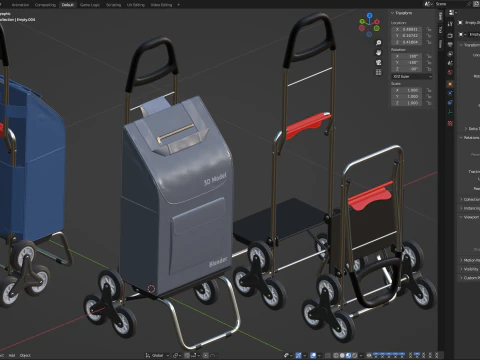This screenshot has height=360, width=480.
Task: Click the bright red X axis gizmo circle
Action: 377,22
